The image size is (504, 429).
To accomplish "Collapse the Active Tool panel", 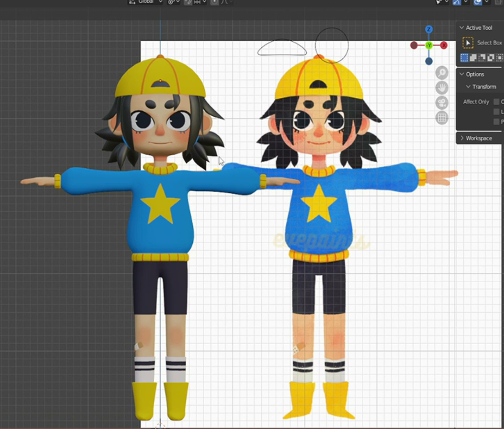I will [461, 28].
